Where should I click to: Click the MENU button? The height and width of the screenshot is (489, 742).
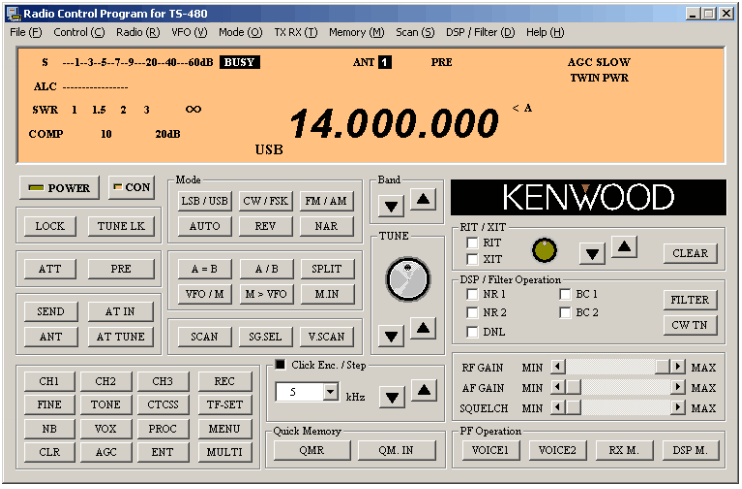(x=225, y=429)
